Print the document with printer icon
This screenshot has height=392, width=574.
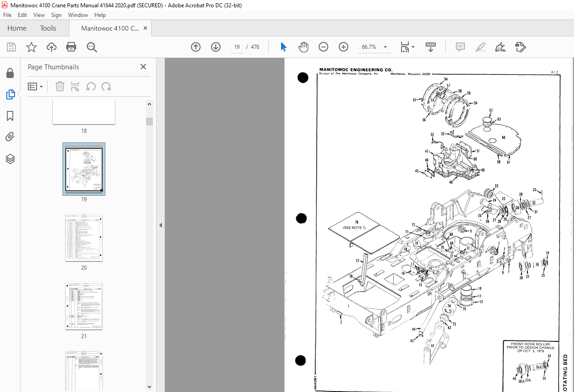coord(71,47)
